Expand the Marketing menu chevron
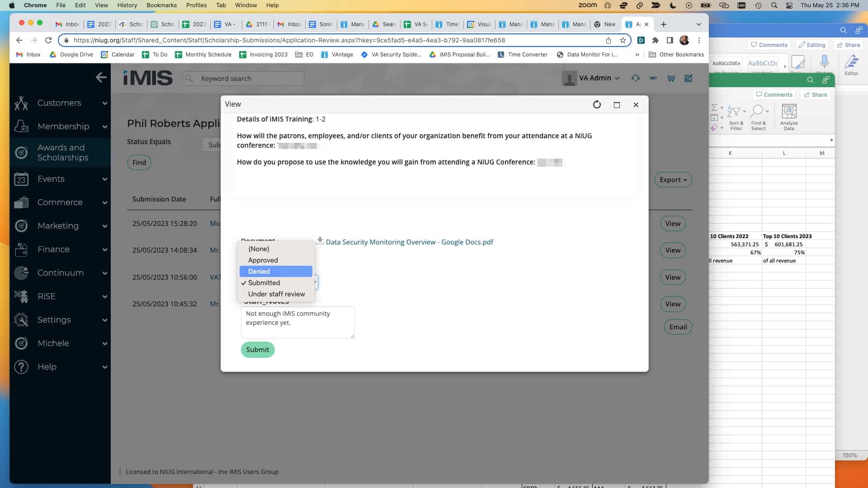868x488 pixels. [105, 226]
